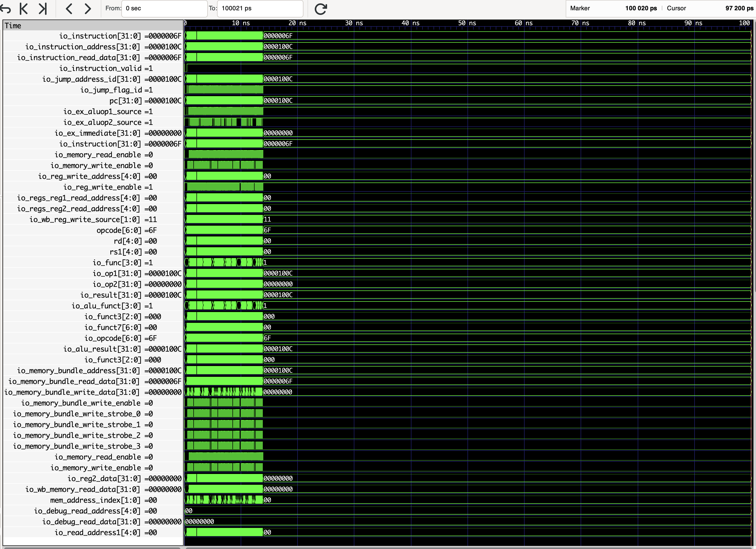Click the reload waveform icon
This screenshot has height=549, width=756.
point(321,9)
